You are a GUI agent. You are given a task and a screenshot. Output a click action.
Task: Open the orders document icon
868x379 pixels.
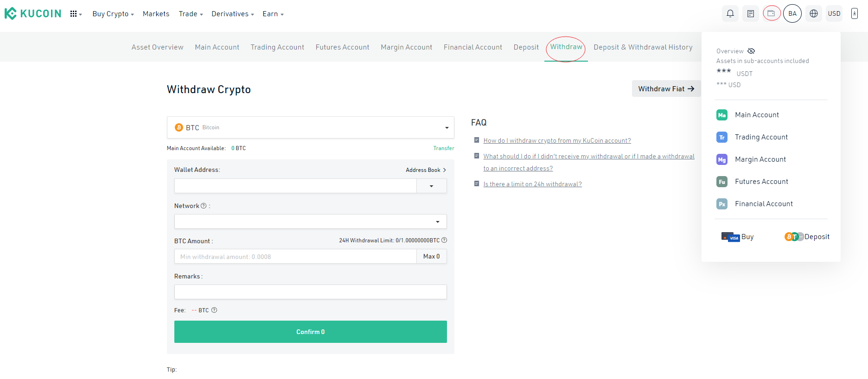[751, 13]
